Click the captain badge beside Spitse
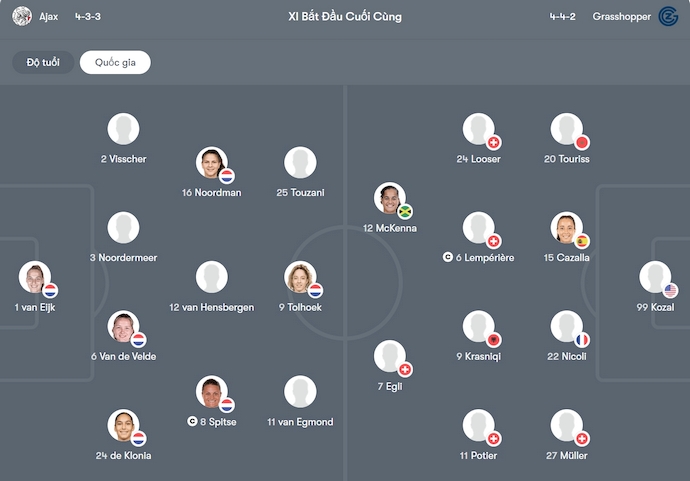Viewport: 690px width, 481px height. (192, 422)
